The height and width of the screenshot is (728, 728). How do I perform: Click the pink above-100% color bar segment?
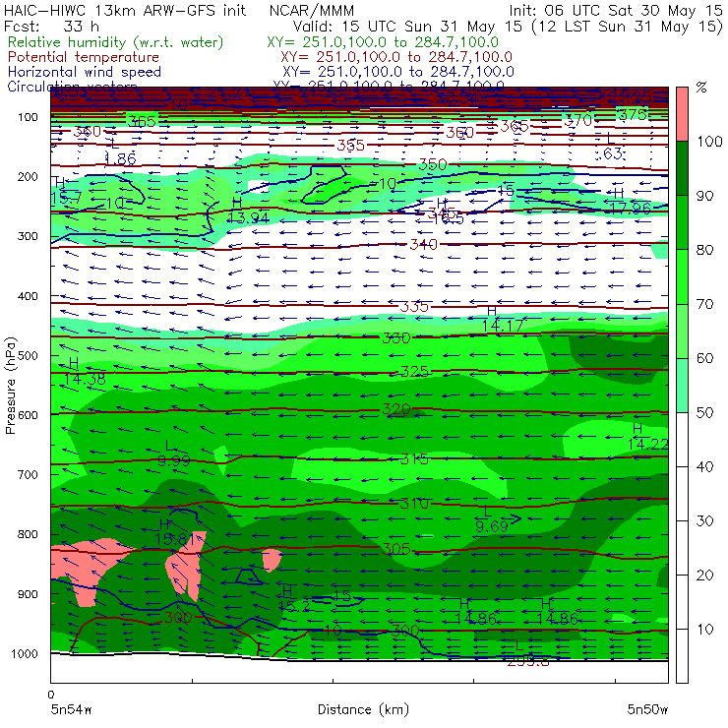point(682,114)
